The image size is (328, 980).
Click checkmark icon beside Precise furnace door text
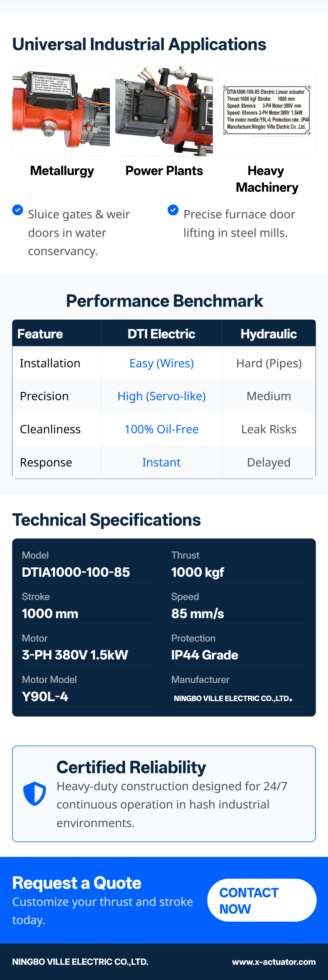tap(173, 210)
